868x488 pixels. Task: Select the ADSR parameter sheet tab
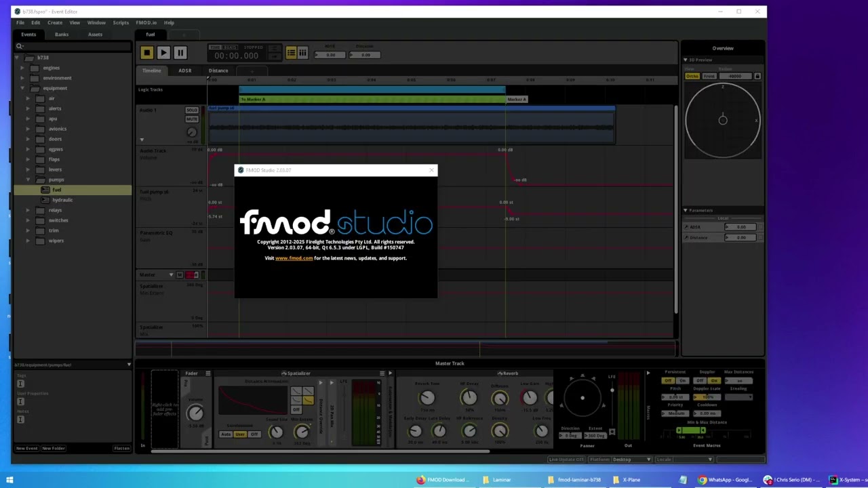coord(184,70)
